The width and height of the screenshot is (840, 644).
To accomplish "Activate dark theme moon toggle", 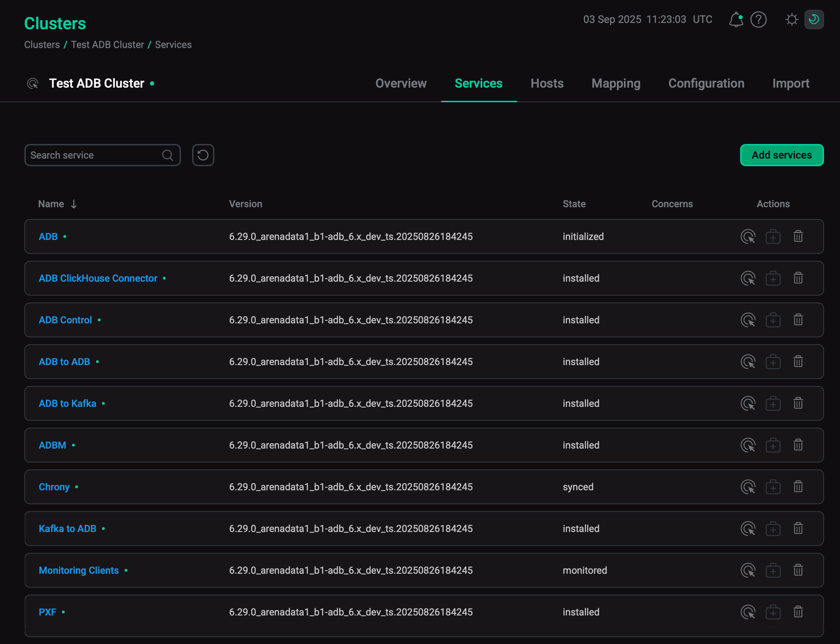I will click(814, 19).
